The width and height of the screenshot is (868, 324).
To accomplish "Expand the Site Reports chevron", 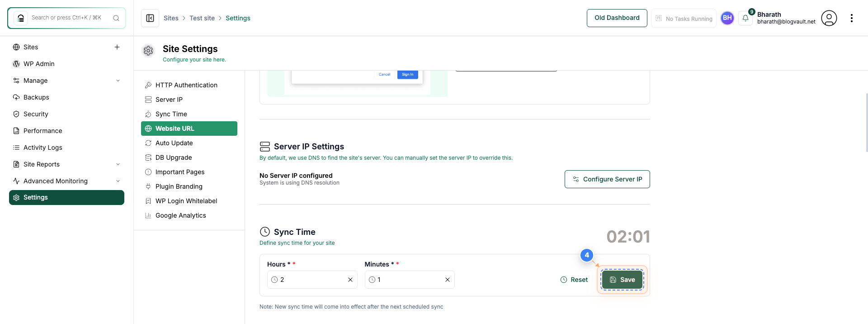I will 118,164.
